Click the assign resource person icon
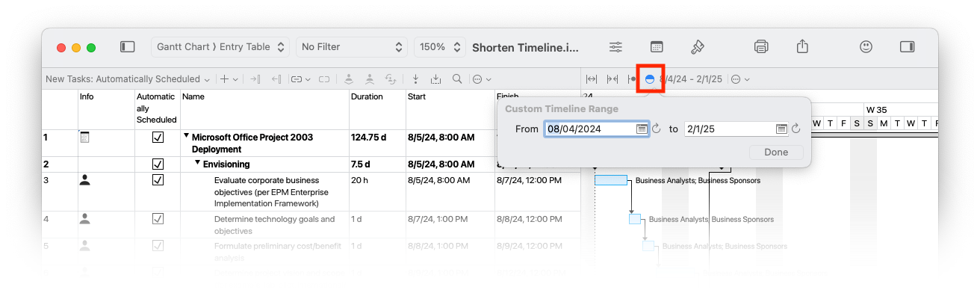Viewport: 980px width, 293px height. point(348,78)
